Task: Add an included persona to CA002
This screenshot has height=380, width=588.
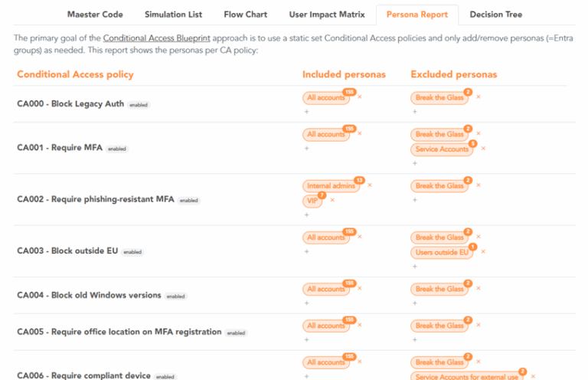Action: pos(306,215)
